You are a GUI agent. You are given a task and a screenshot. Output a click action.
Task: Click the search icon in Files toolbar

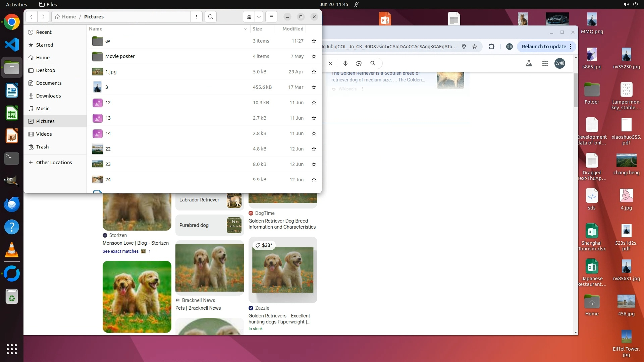tap(210, 17)
